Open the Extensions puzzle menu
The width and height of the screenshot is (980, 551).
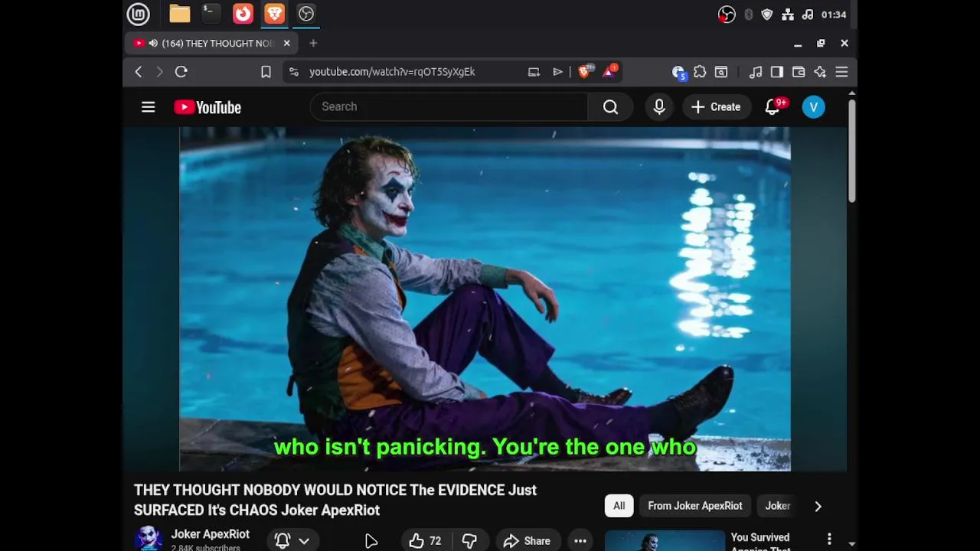(x=700, y=72)
